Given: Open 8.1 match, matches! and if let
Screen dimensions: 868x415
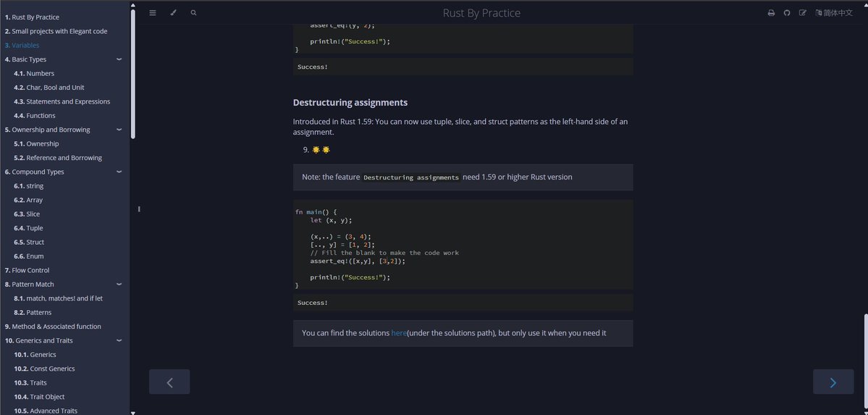Looking at the screenshot, I should point(58,298).
